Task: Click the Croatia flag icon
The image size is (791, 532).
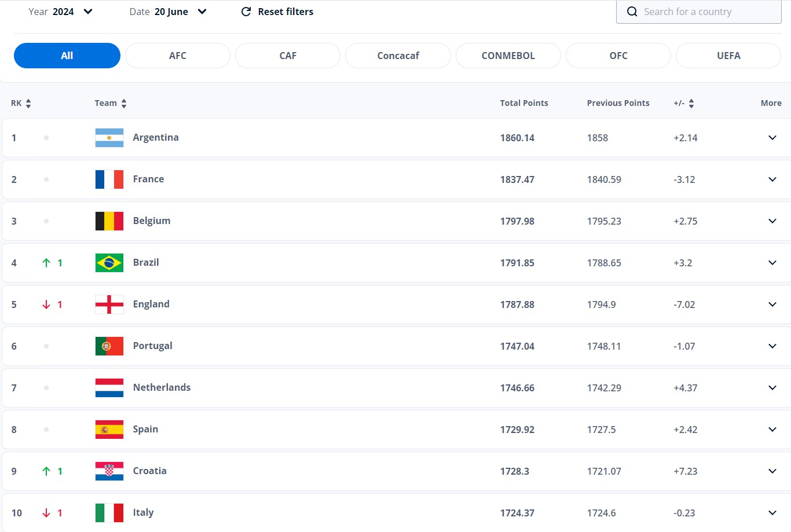Action: 109,471
